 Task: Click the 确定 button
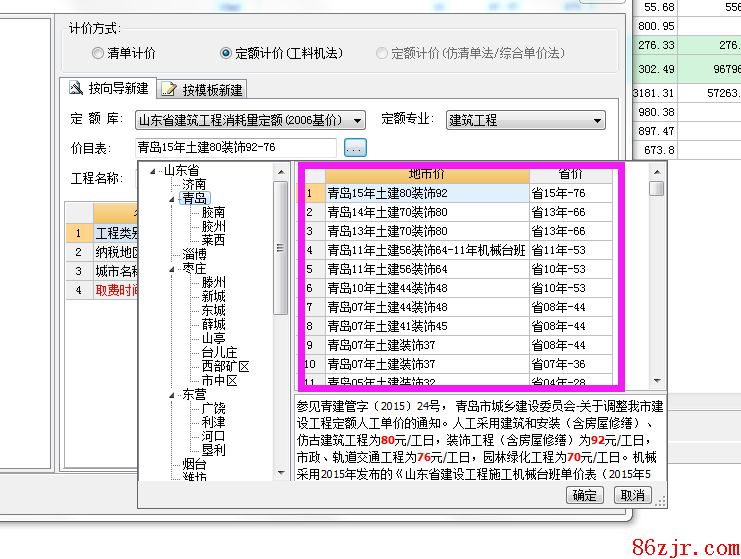coord(584,495)
